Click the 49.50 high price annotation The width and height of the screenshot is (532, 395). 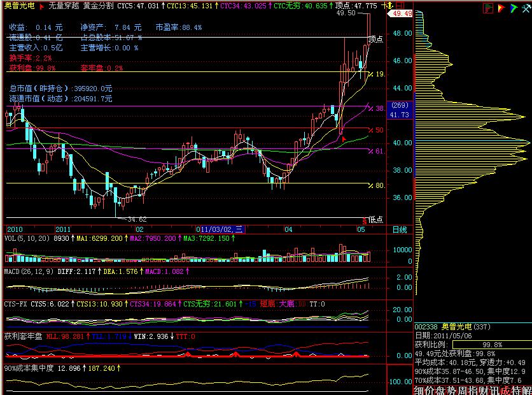346,13
